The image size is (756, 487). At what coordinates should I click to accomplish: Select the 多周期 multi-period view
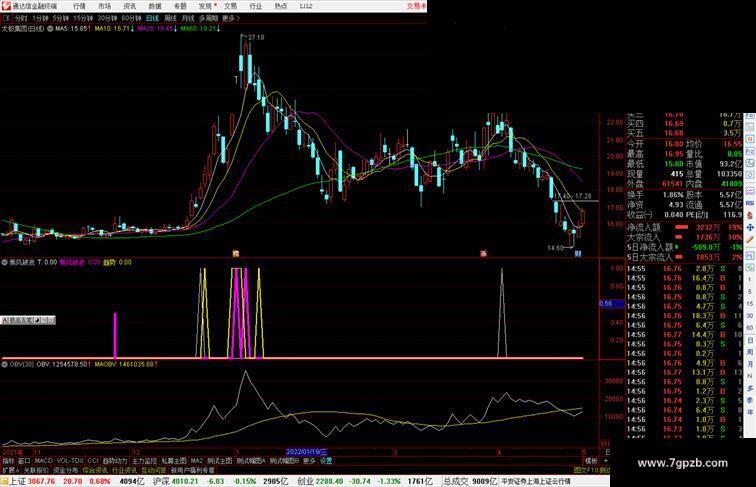208,18
